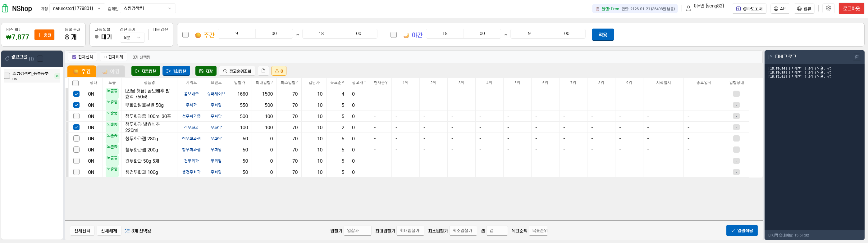Screen dimensions: 868x243
Task: Click the top 전체선택 button with purple checkbox
Action: (83, 57)
